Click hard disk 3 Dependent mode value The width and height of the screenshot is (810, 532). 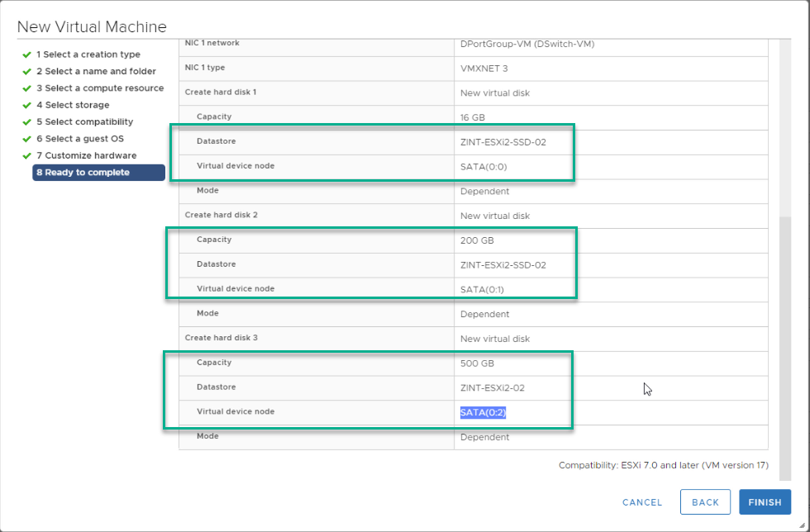pyautogui.click(x=484, y=437)
